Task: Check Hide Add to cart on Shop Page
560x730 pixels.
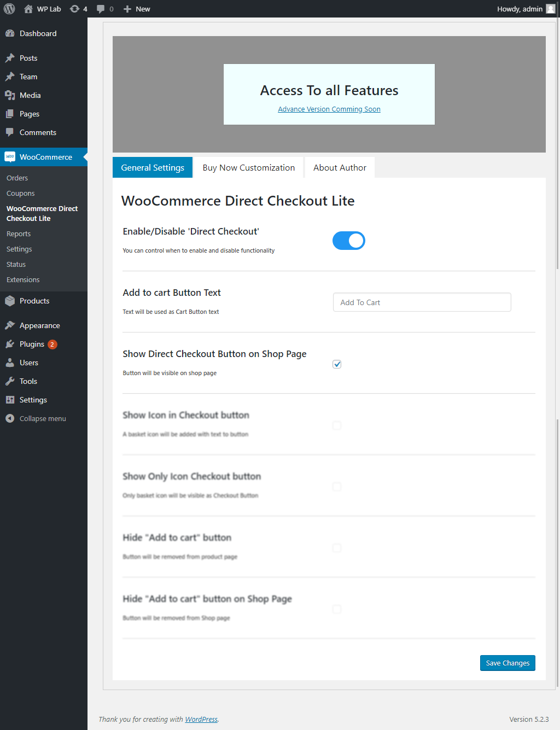Action: (337, 609)
